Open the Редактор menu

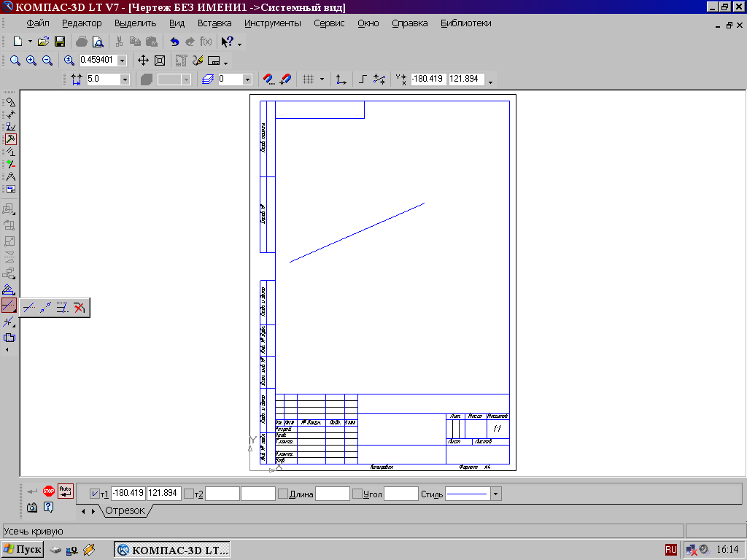(82, 23)
